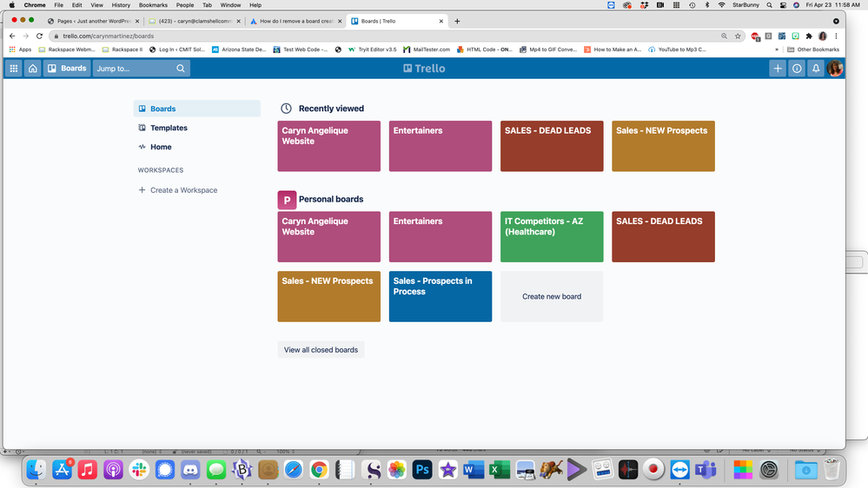Open Microsoft Word from the Dock
Image resolution: width=868 pixels, height=488 pixels.
(474, 470)
